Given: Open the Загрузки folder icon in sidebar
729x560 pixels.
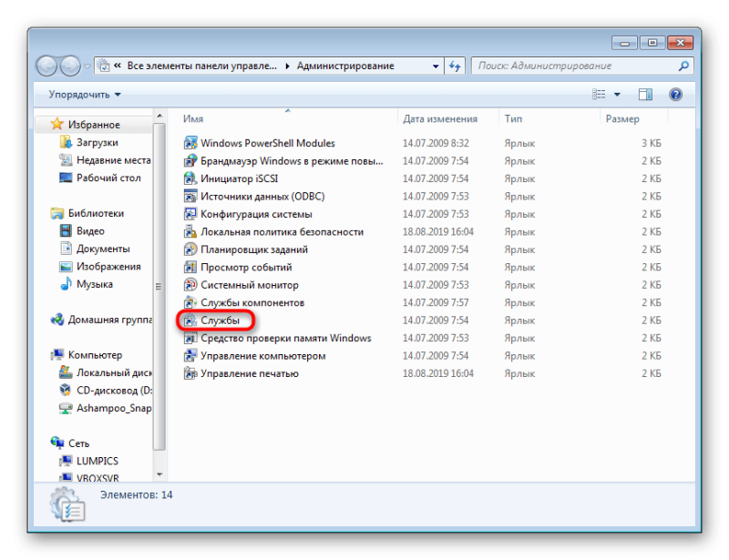Looking at the screenshot, I should coord(66,142).
